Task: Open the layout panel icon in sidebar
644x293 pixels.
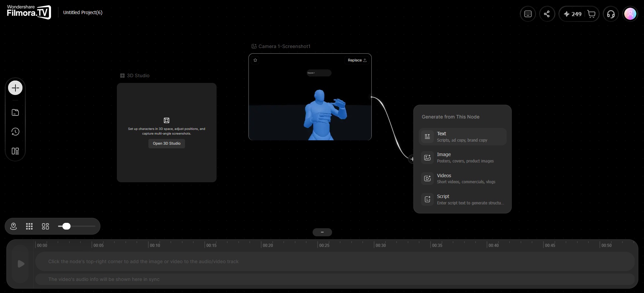Action: point(15,151)
